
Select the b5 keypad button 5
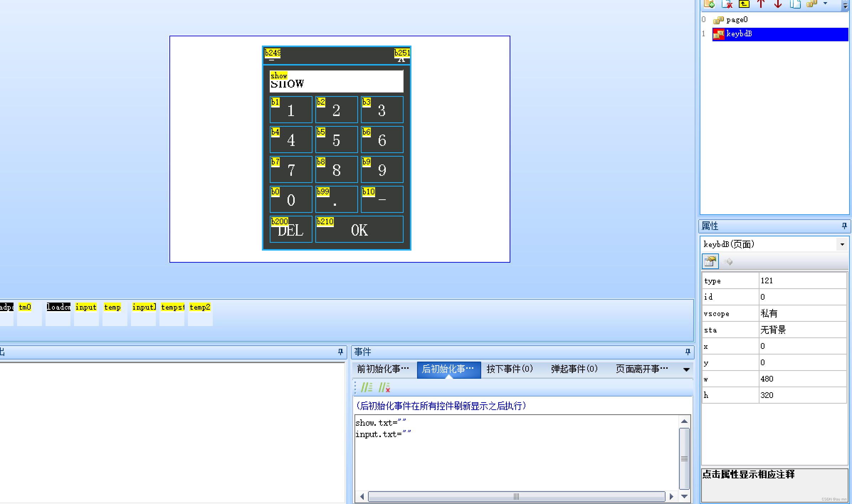[x=336, y=140]
